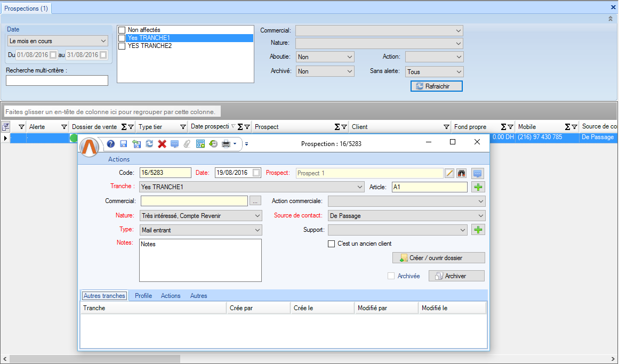
Task: Open the Autres tab
Action: (x=198, y=296)
